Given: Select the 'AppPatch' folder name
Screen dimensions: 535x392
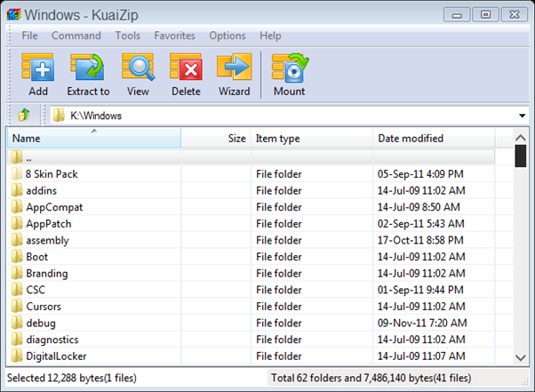Looking at the screenshot, I should pyautogui.click(x=49, y=224).
